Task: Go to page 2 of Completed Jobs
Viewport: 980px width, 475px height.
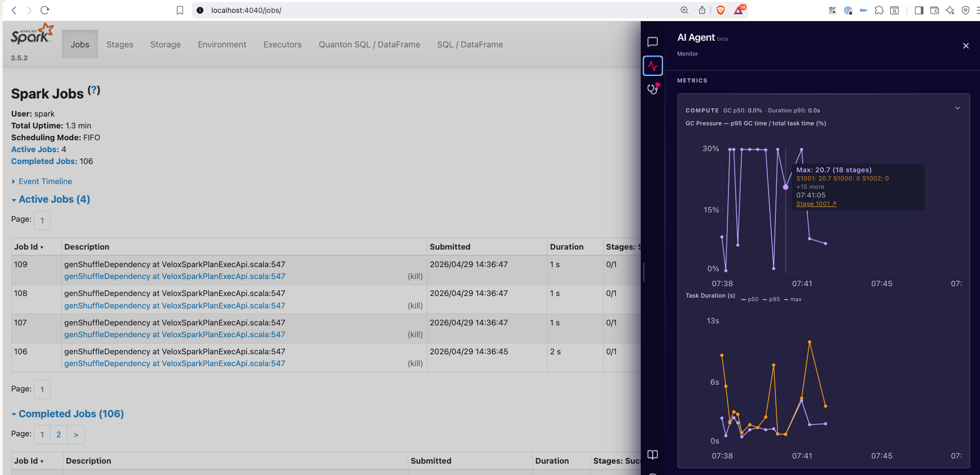Action: point(59,435)
